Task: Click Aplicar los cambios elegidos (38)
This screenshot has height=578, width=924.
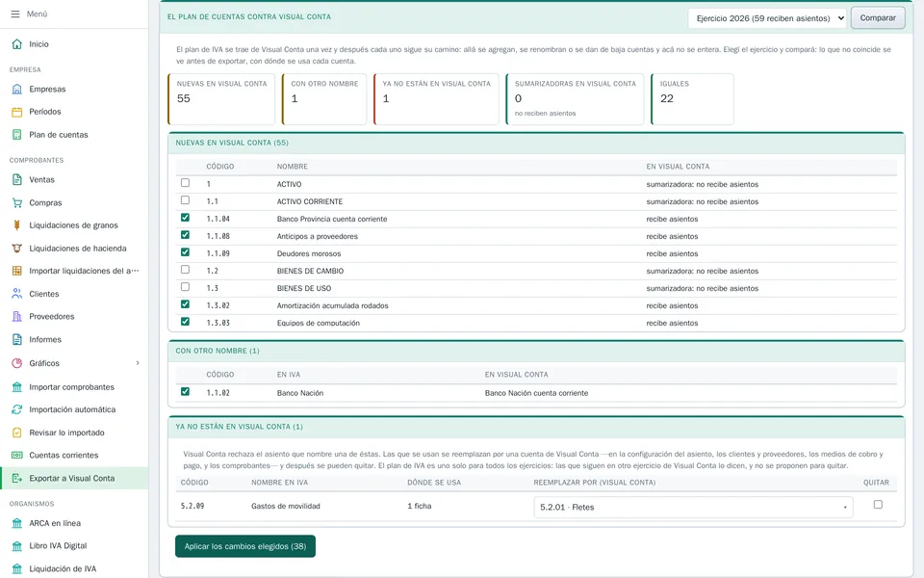Action: click(x=245, y=546)
